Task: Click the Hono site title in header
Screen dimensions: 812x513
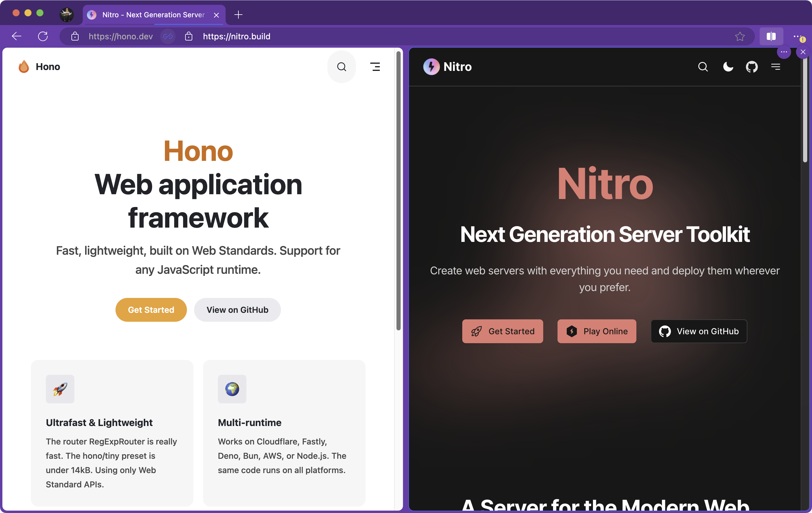Action: coord(48,67)
